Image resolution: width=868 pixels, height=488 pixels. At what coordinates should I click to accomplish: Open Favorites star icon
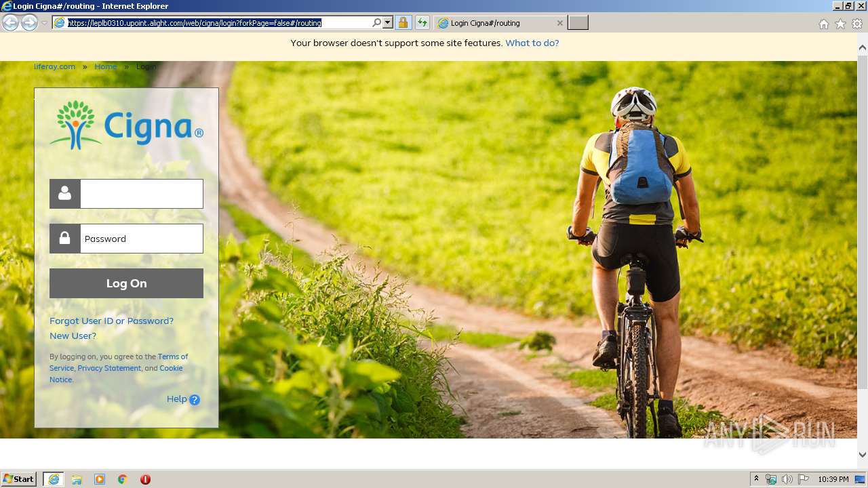click(840, 24)
